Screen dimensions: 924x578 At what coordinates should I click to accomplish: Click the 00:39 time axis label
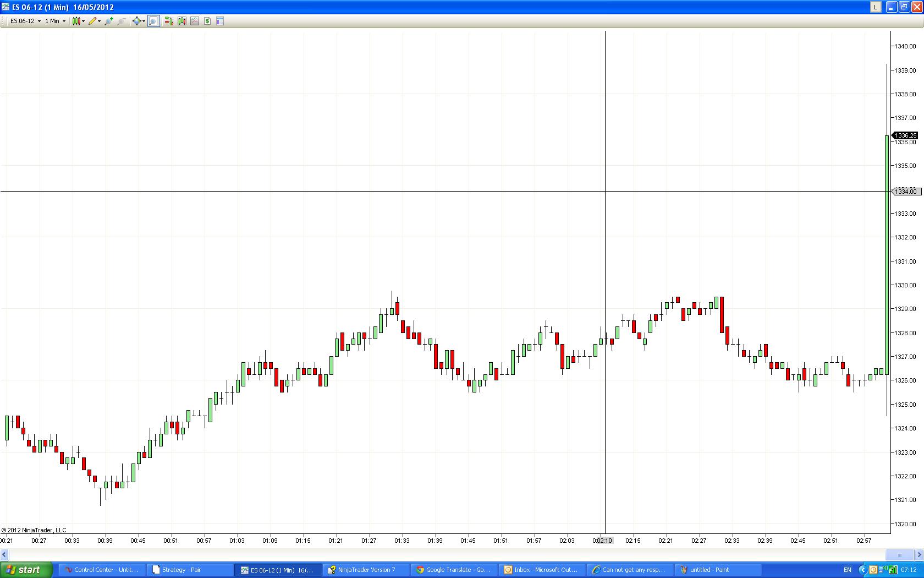tap(105, 541)
